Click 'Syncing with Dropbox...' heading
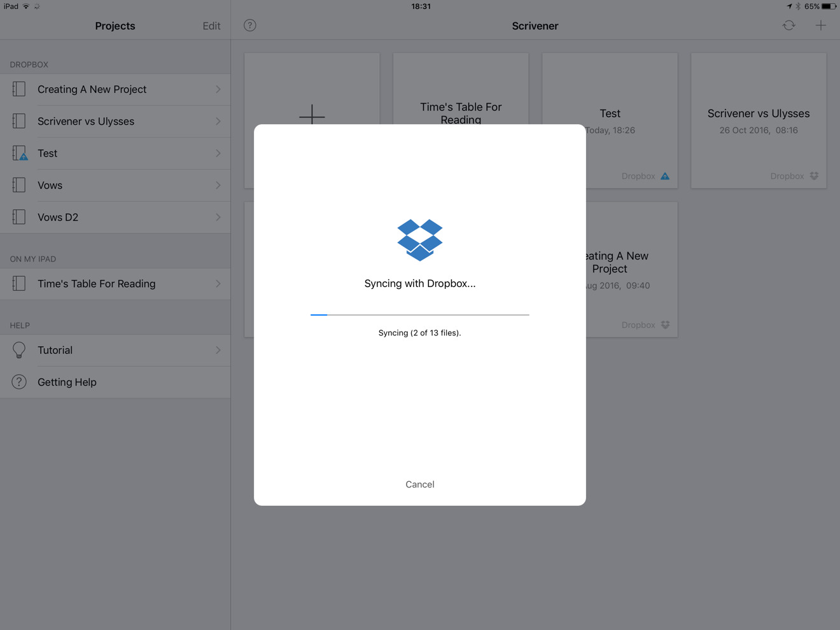The height and width of the screenshot is (630, 840). pyautogui.click(x=420, y=284)
